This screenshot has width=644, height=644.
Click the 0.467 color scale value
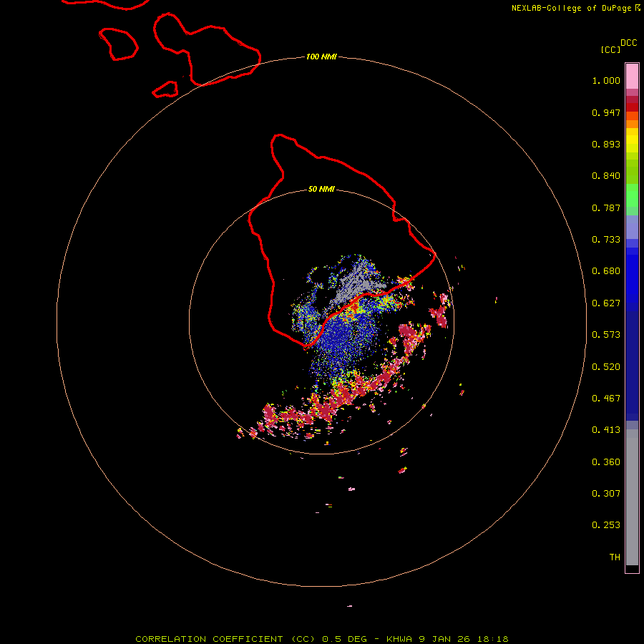(606, 399)
